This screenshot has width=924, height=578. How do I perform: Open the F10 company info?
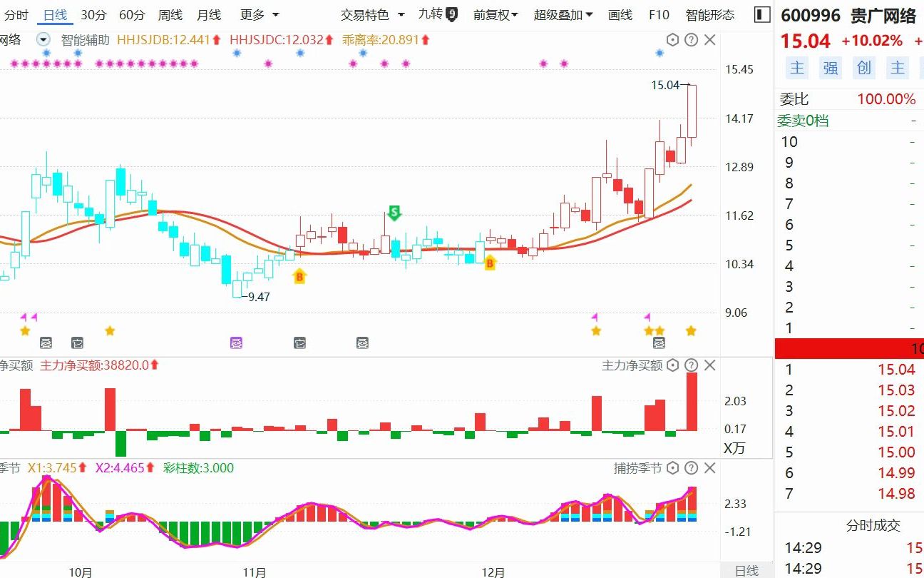pos(659,14)
